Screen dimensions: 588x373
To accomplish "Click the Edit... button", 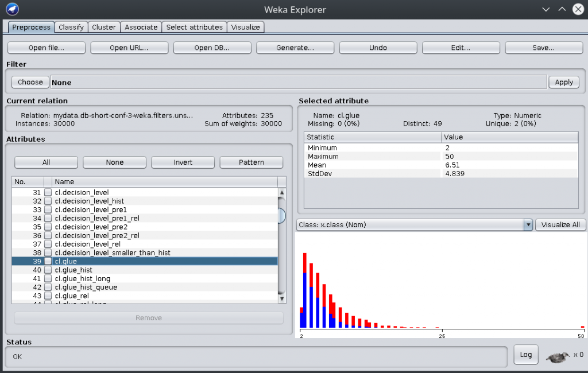I will pyautogui.click(x=461, y=48).
